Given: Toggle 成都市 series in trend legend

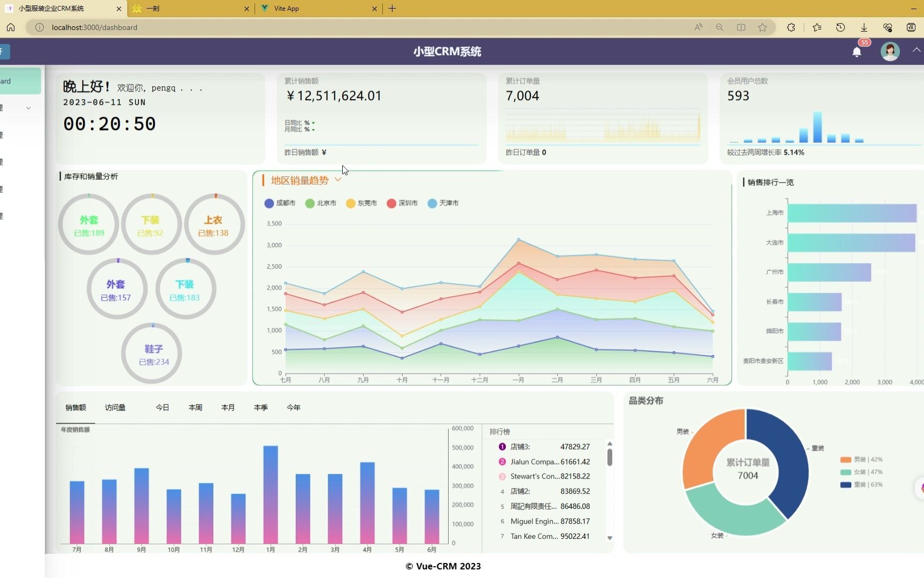Looking at the screenshot, I should click(280, 203).
